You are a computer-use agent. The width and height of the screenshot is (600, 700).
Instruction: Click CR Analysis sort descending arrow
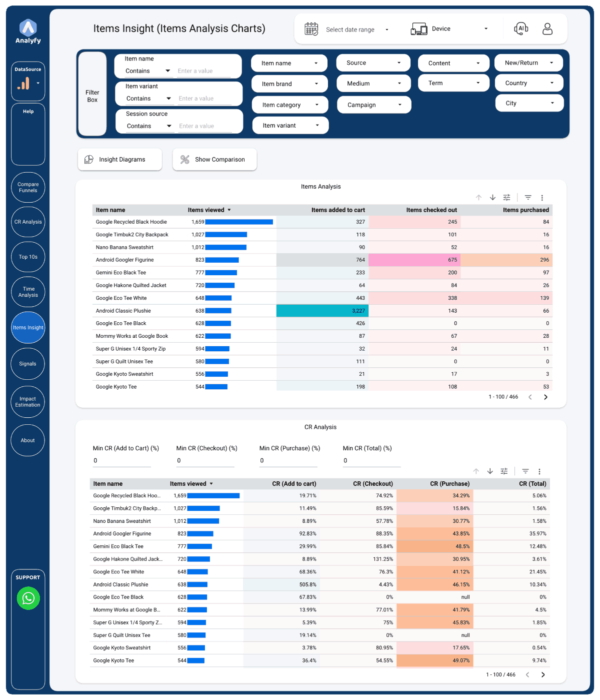tap(490, 471)
